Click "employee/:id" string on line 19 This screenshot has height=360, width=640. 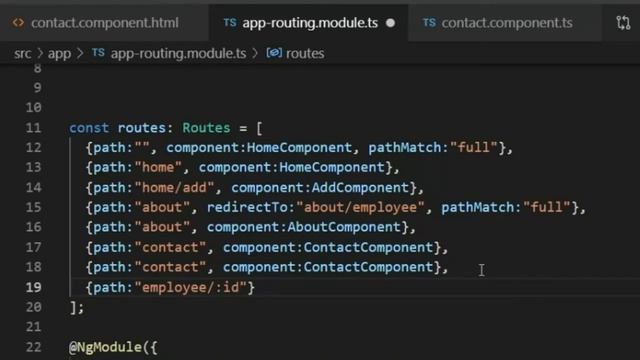pyautogui.click(x=190, y=287)
